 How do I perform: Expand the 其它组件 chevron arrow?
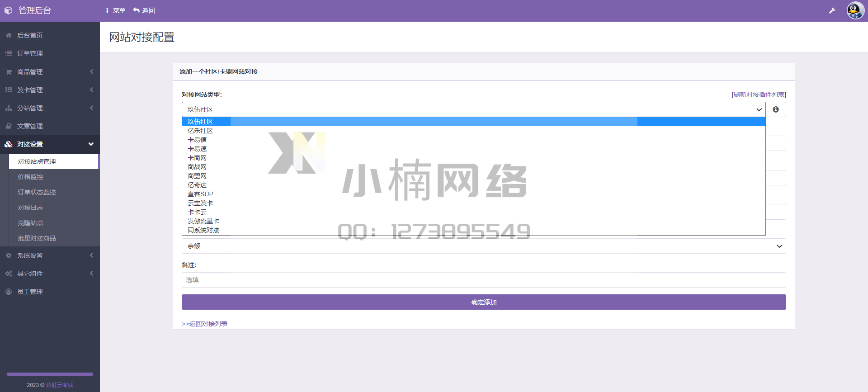click(91, 274)
